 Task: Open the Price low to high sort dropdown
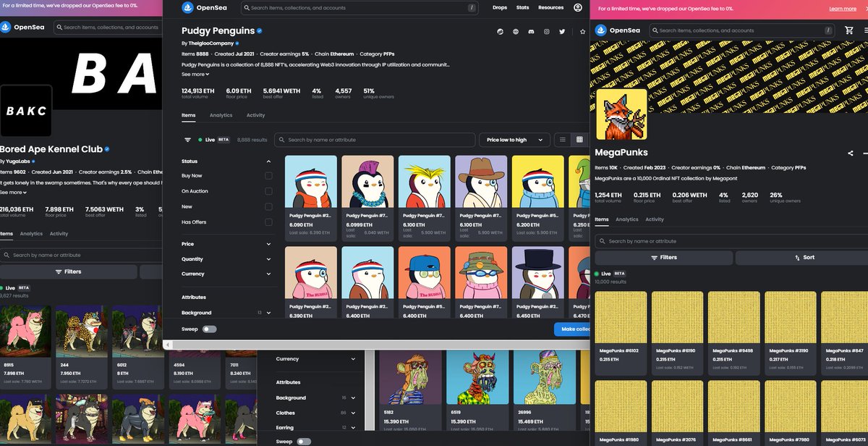(514, 140)
